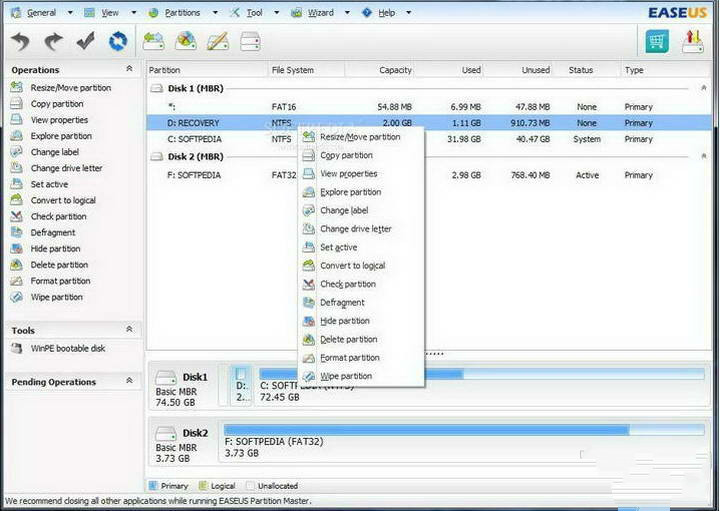Expand the Pending Operations panel
The image size is (720, 511).
(x=129, y=381)
